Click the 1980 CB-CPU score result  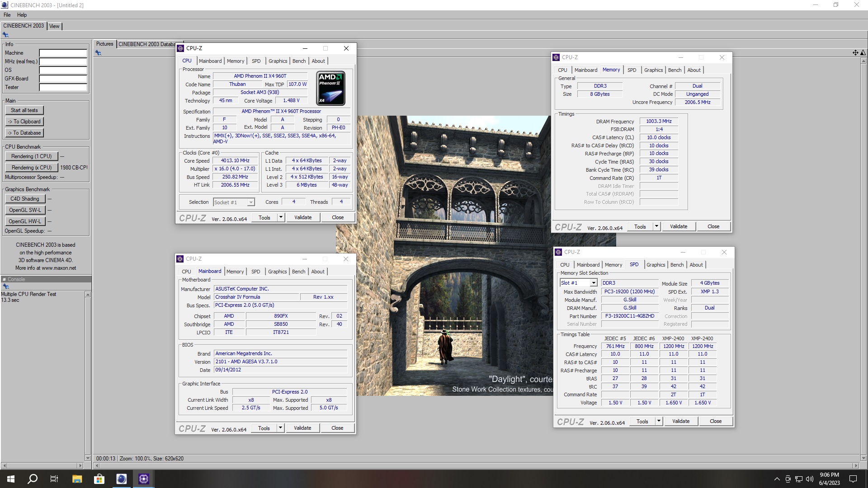pos(74,168)
